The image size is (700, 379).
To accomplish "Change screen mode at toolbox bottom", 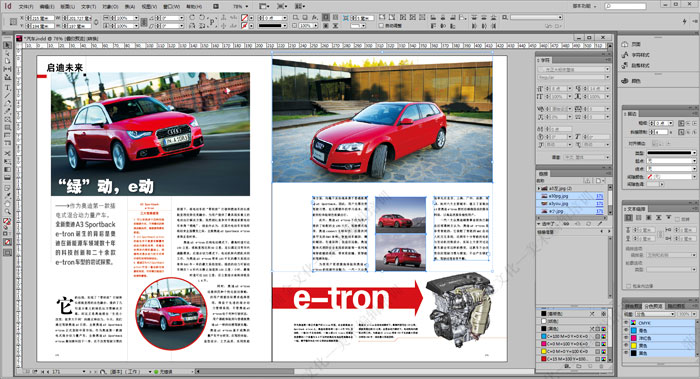I will point(8,253).
